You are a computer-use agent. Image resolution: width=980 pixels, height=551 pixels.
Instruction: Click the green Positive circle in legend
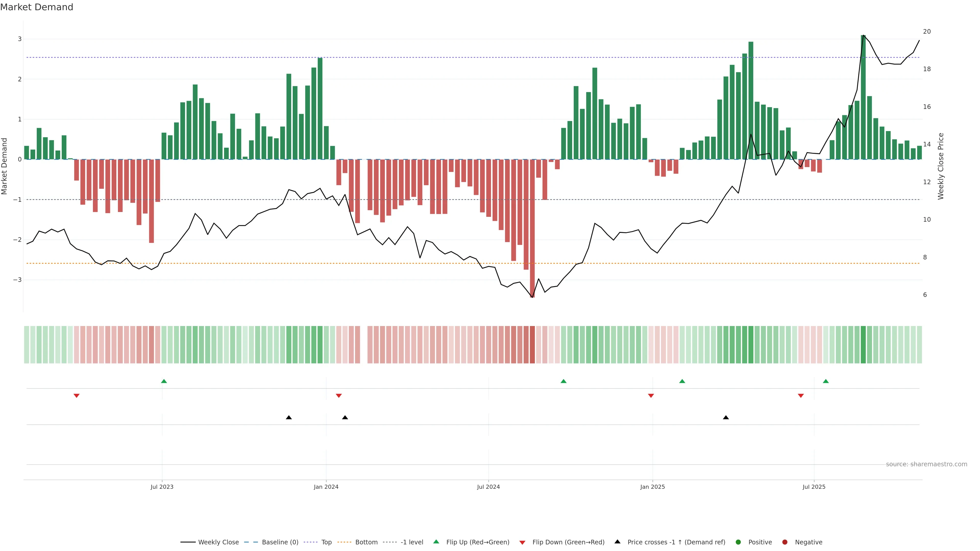coord(738,542)
